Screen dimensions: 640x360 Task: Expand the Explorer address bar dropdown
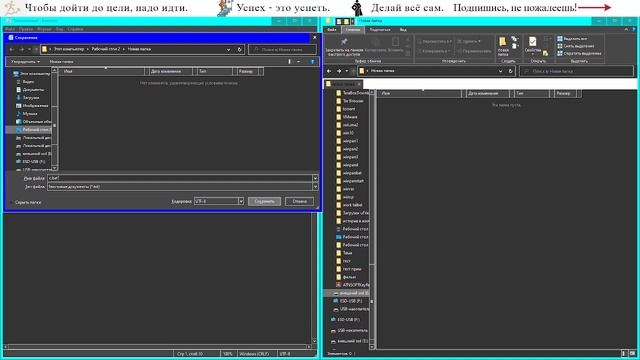pos(500,71)
